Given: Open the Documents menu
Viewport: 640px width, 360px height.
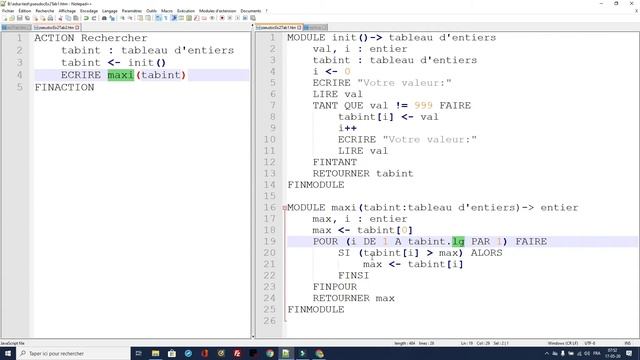Looking at the screenshot, I should pyautogui.click(x=251, y=11).
